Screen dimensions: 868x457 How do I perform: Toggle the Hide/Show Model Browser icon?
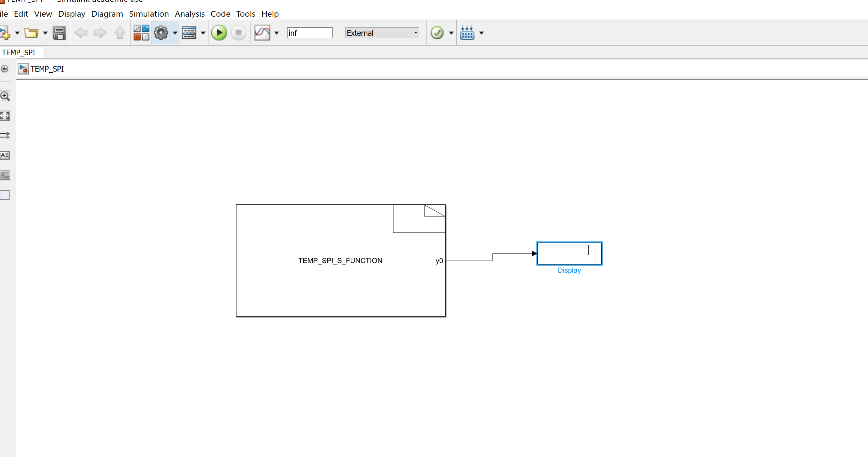click(5, 69)
